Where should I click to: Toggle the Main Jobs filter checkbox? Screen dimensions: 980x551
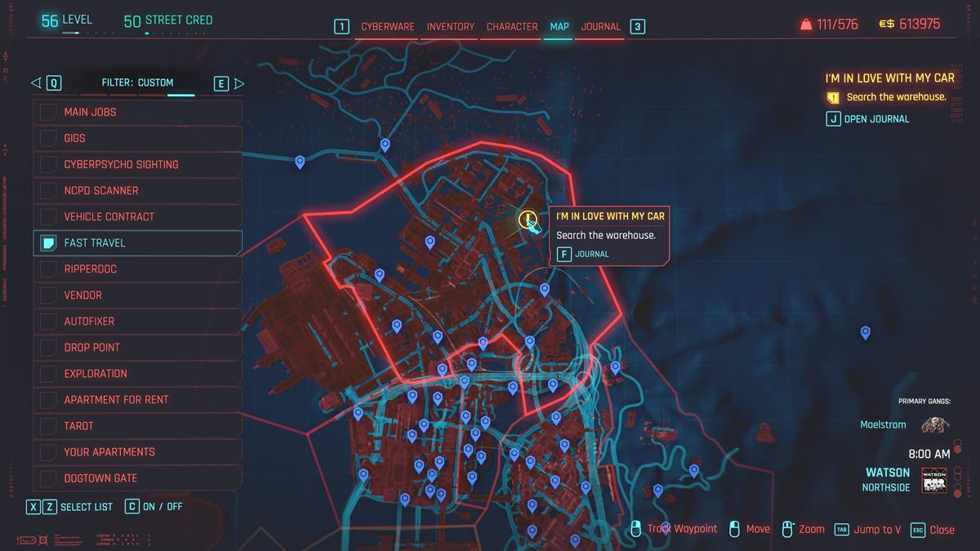point(48,112)
